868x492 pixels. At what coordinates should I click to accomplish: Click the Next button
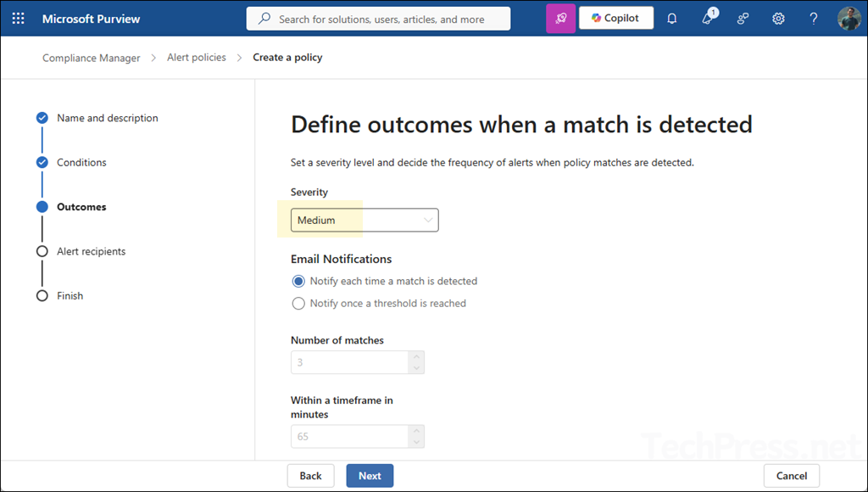(x=370, y=475)
